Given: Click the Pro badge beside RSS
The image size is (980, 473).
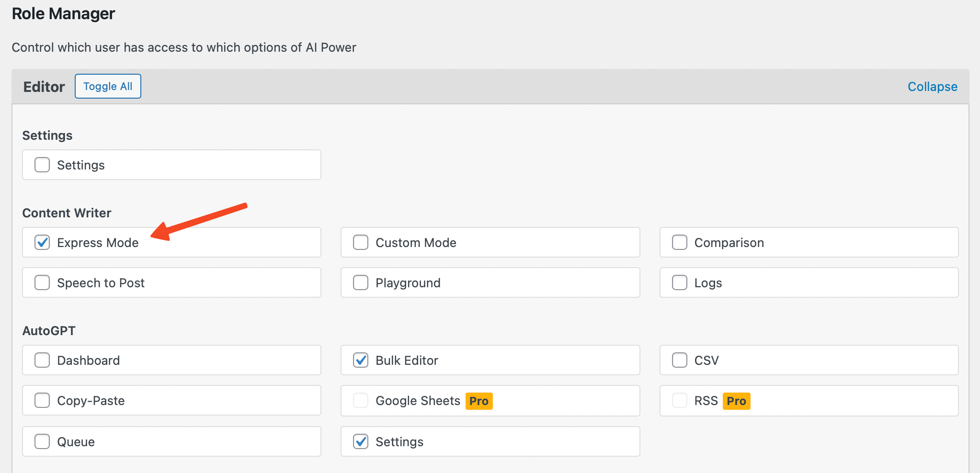Looking at the screenshot, I should [x=736, y=401].
